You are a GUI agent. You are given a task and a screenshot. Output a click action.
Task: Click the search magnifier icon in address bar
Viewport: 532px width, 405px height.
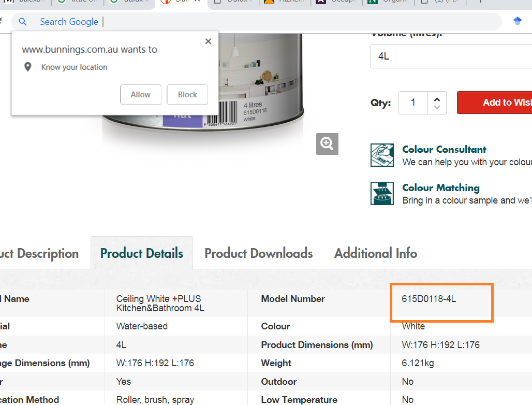23,22
